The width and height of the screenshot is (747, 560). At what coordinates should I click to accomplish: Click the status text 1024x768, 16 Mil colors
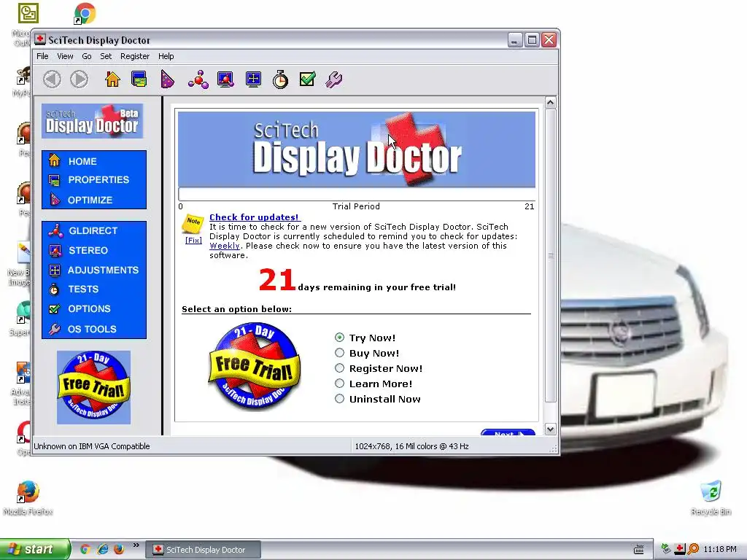[x=411, y=446]
